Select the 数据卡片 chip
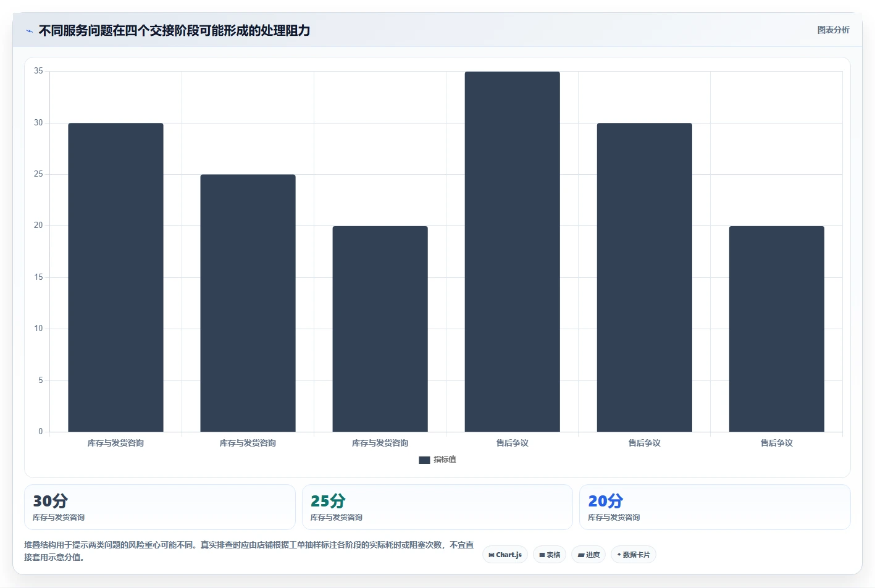Screen dimensions: 875x588 633,555
